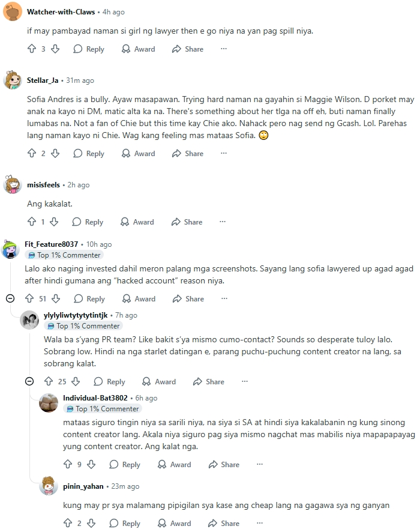Image resolution: width=417 pixels, height=532 pixels.
Task: Downvote Individual-Bat3802's comment
Action: (91, 465)
